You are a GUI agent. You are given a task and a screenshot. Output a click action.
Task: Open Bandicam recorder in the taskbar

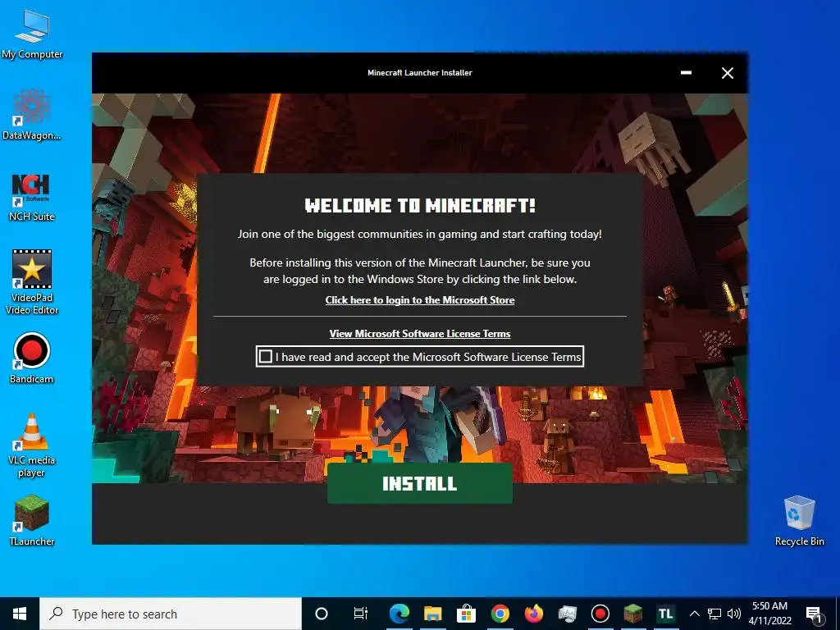click(600, 614)
